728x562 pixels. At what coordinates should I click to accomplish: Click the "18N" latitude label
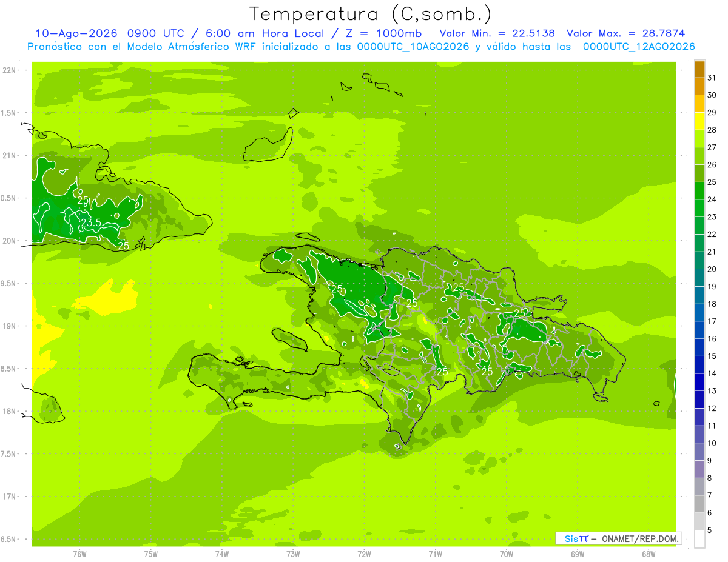(x=8, y=412)
